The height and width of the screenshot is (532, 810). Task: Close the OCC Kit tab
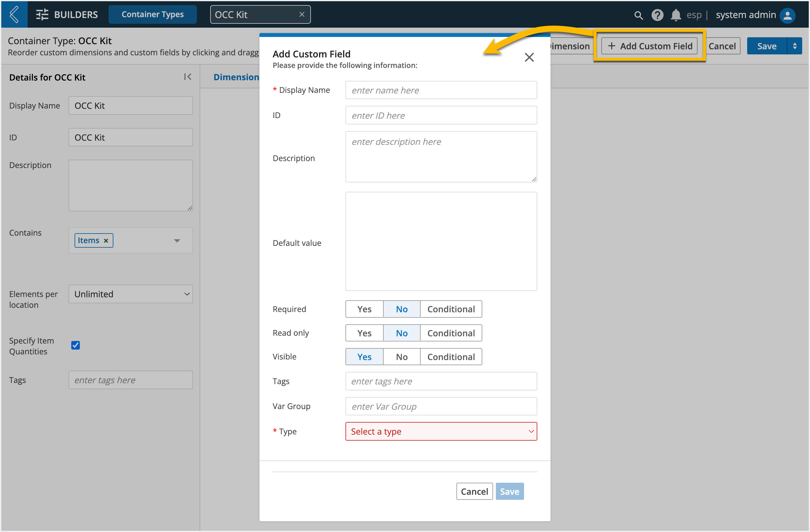click(302, 14)
